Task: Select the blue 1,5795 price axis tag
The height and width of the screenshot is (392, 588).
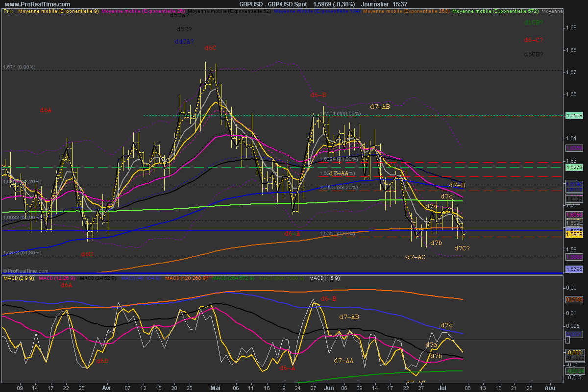Action: pos(574,269)
